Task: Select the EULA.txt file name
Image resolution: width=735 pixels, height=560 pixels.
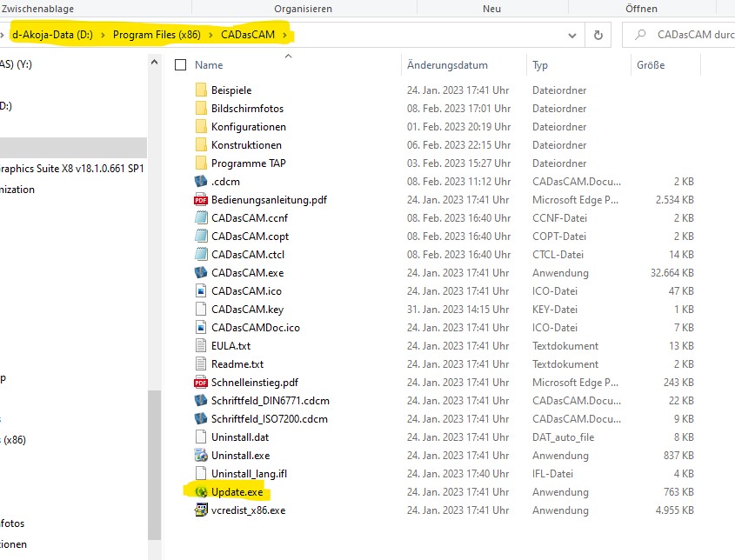Action: (231, 346)
